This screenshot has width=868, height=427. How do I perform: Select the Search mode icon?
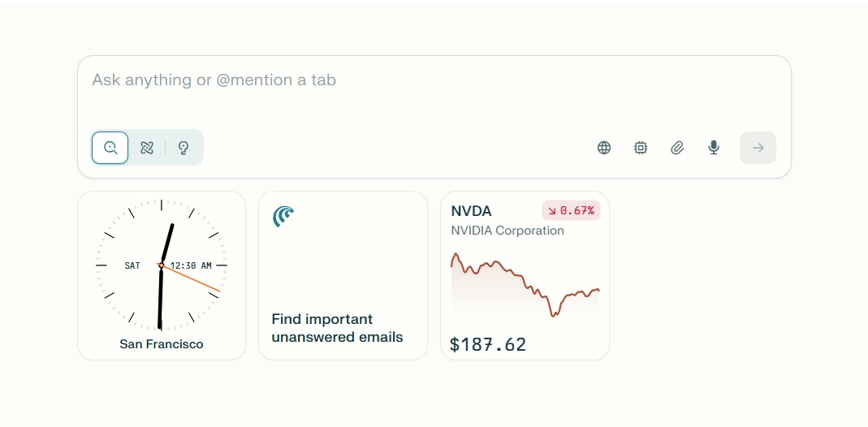(x=110, y=148)
